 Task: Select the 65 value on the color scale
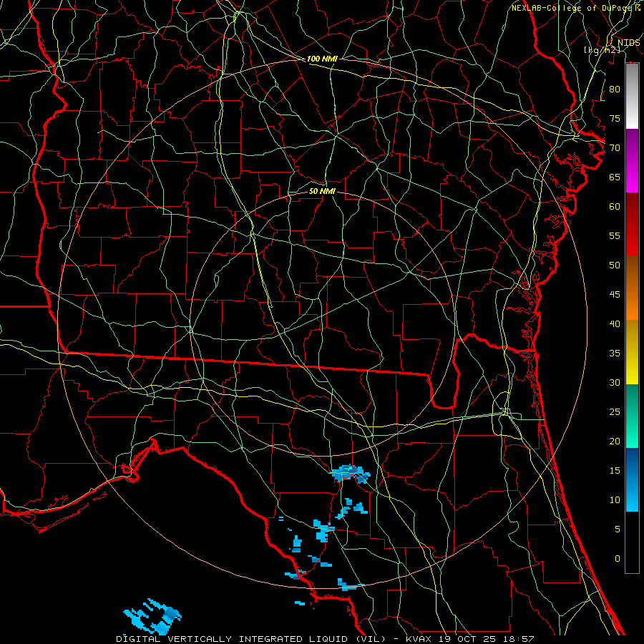(x=615, y=177)
